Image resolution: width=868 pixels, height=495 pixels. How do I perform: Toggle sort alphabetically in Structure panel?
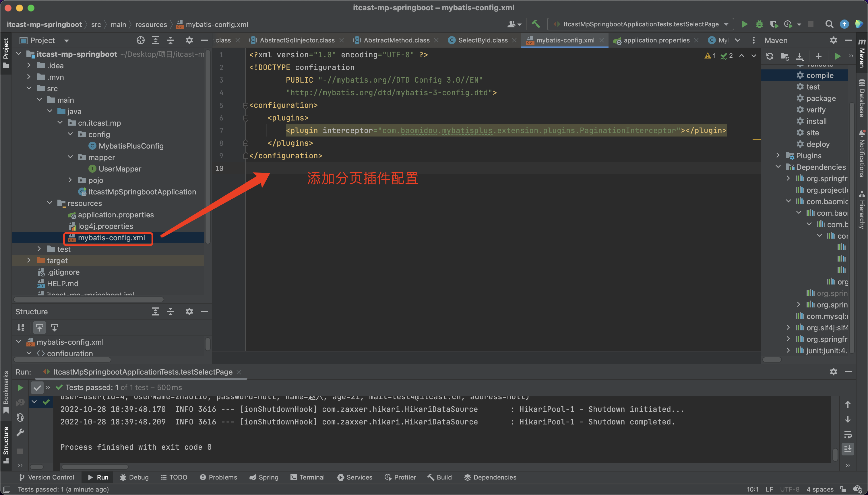tap(21, 328)
